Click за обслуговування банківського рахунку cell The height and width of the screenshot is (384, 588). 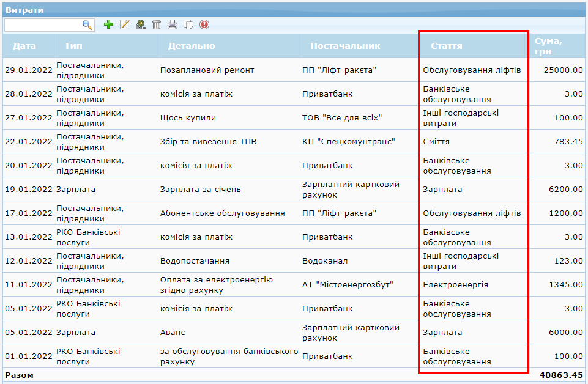click(229, 356)
